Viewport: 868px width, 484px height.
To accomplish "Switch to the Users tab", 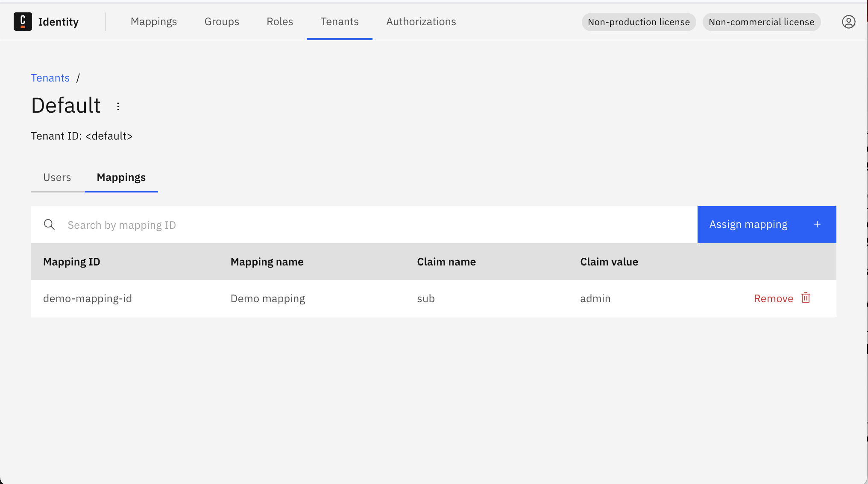I will click(x=57, y=177).
